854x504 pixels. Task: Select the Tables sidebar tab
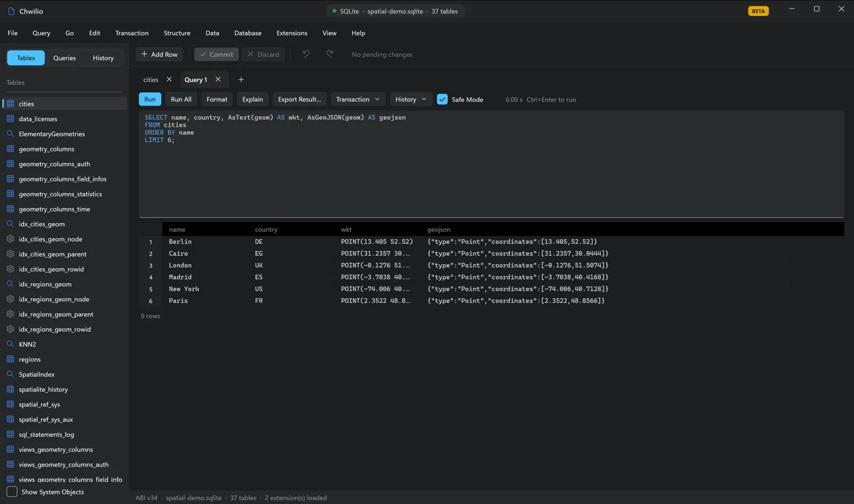26,58
